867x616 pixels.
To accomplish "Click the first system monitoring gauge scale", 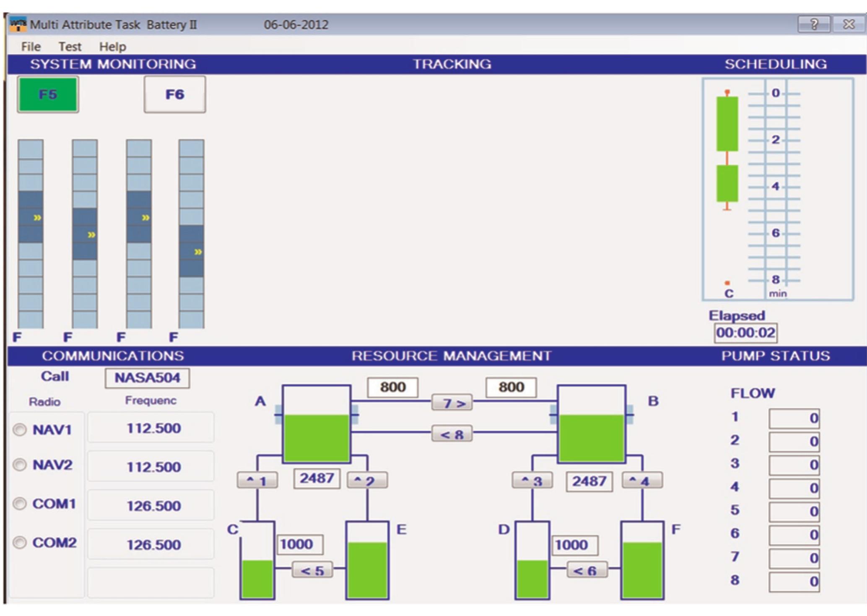I will (31, 234).
